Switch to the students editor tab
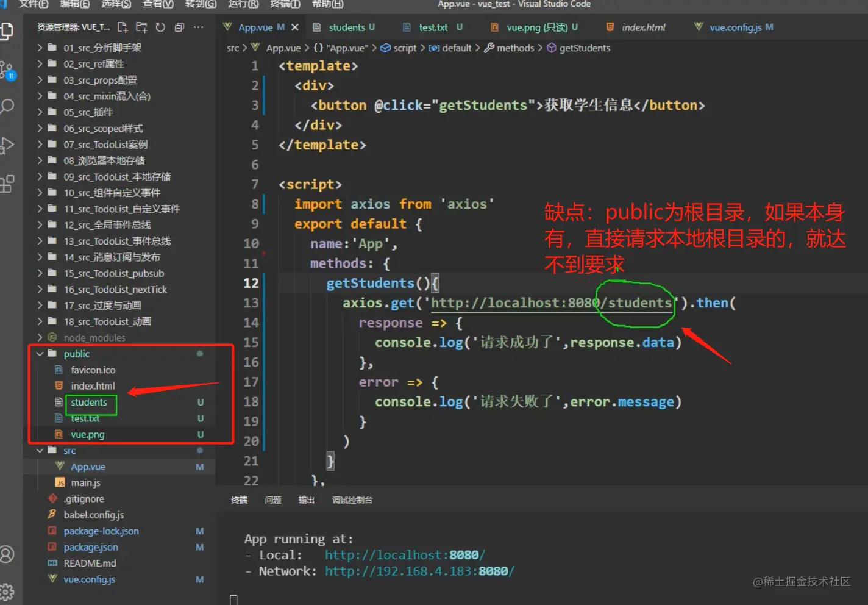The height and width of the screenshot is (605, 868). 347,27
